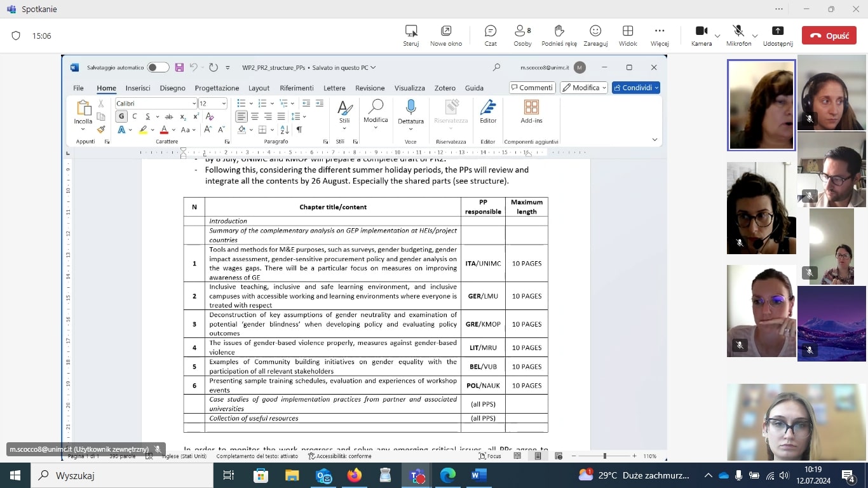
Task: Open the File menu in Word
Action: [78, 88]
